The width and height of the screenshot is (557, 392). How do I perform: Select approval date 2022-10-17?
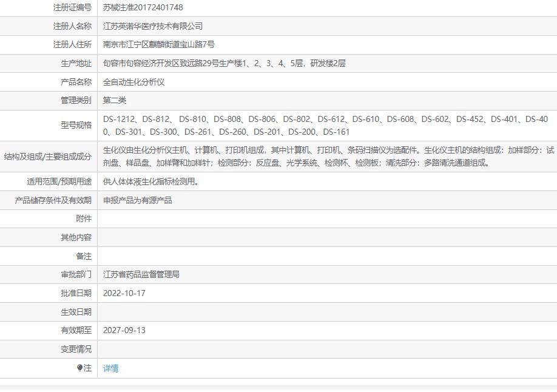[x=124, y=293]
